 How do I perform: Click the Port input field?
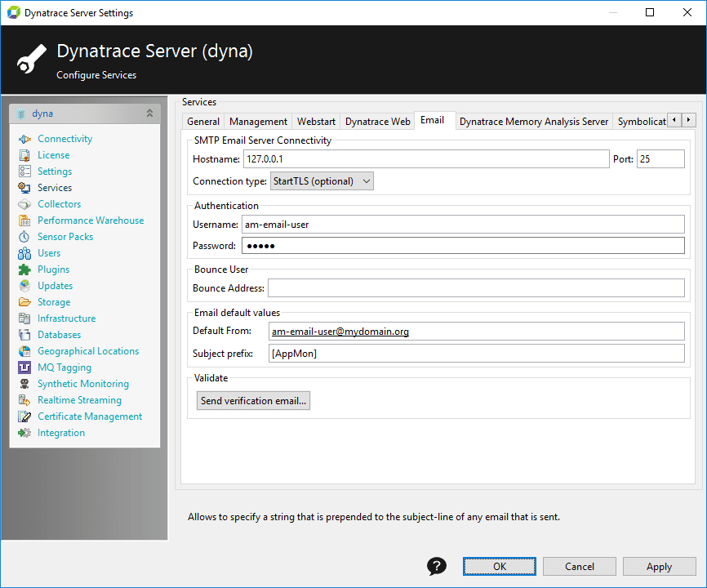pos(660,159)
